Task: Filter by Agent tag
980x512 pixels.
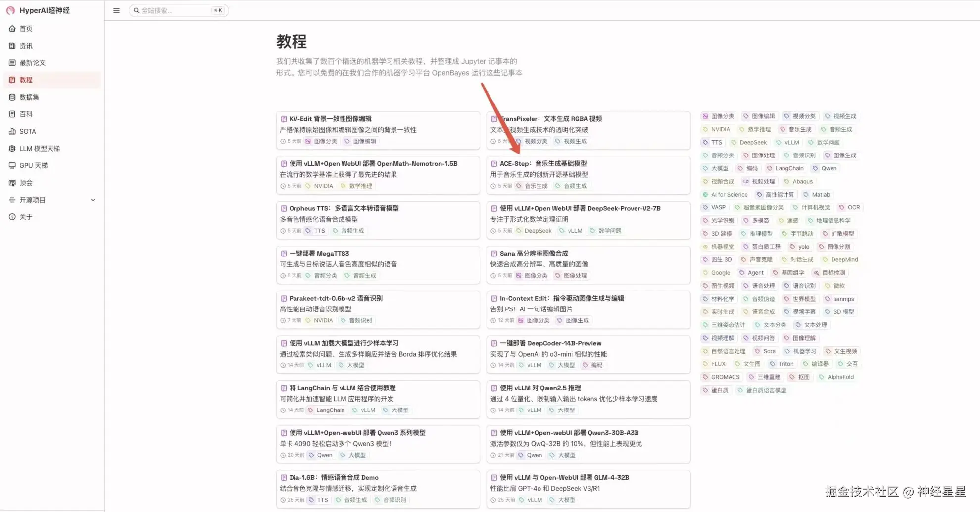Action: [x=751, y=273]
